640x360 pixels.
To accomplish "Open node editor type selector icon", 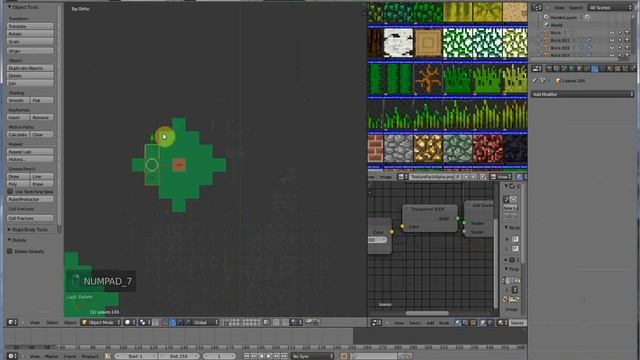I will pyautogui.click(x=376, y=323).
